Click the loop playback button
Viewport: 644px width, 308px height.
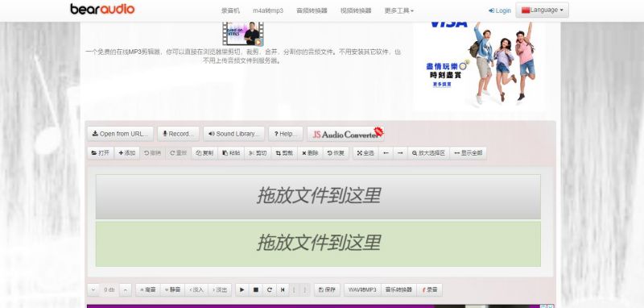[x=270, y=290]
